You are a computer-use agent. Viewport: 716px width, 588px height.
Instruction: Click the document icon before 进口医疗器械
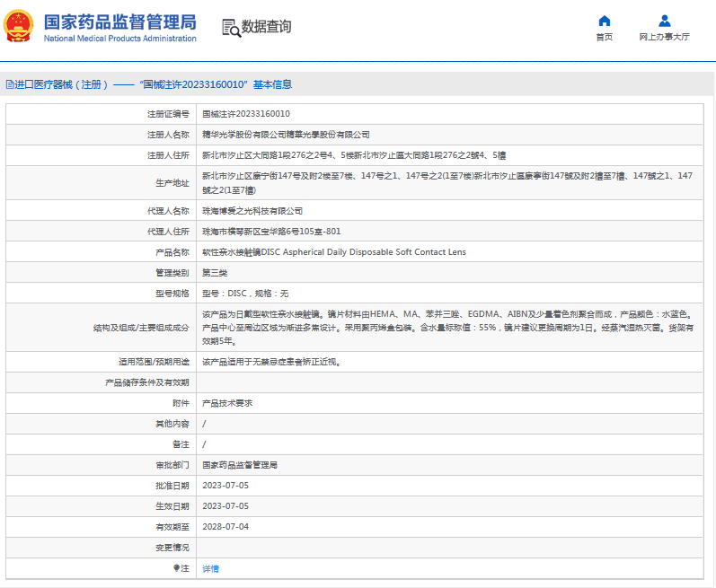[10, 84]
